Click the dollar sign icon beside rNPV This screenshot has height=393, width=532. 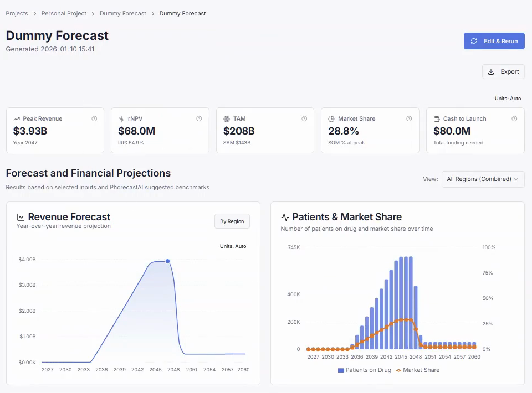pos(121,119)
